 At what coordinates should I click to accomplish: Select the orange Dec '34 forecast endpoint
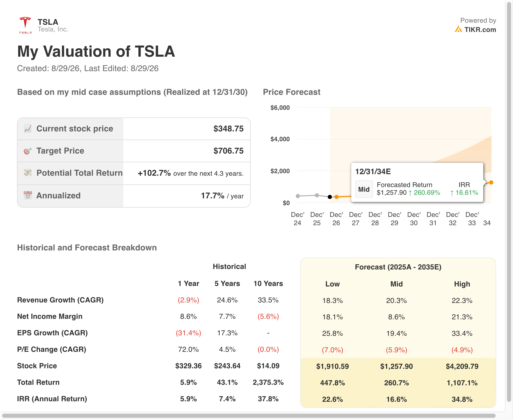point(491,182)
